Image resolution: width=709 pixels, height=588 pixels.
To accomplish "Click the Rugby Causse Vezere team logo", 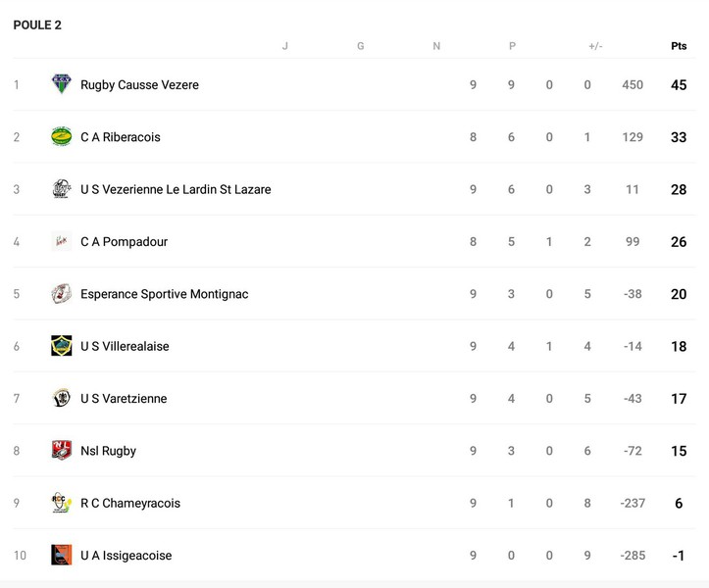I will tap(62, 84).
